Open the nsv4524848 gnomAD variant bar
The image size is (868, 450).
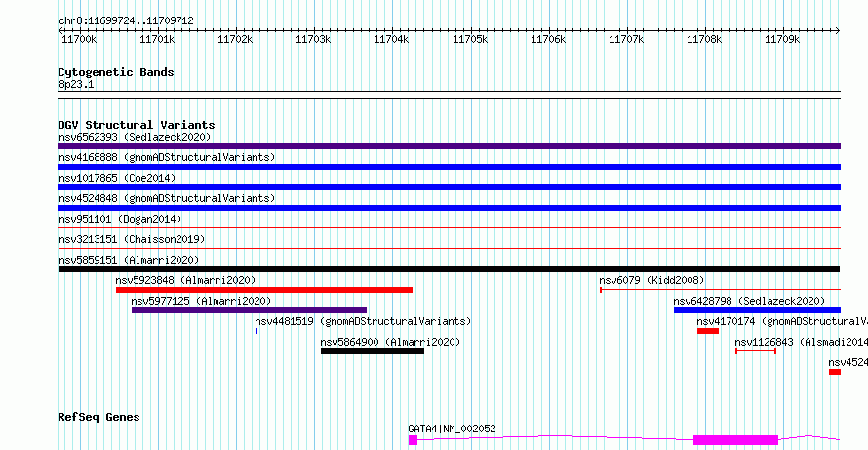[x=449, y=208]
